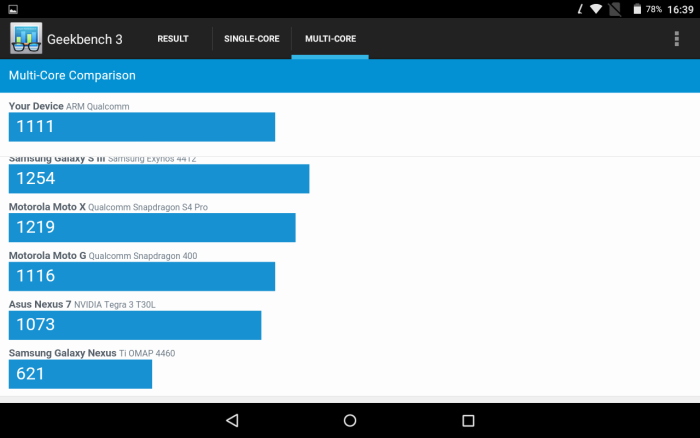
Task: Tap the Samsung Galaxy Nexus score bar 621
Action: [80, 374]
